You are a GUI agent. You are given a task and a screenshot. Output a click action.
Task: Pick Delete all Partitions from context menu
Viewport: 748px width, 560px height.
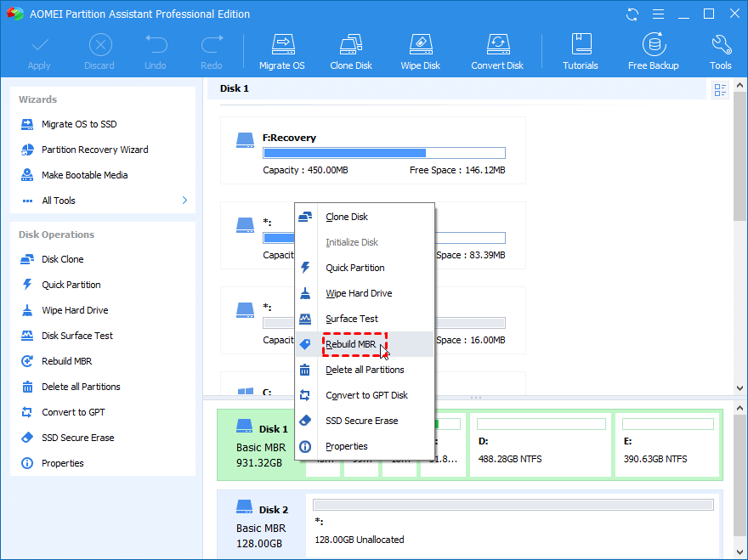pyautogui.click(x=365, y=370)
